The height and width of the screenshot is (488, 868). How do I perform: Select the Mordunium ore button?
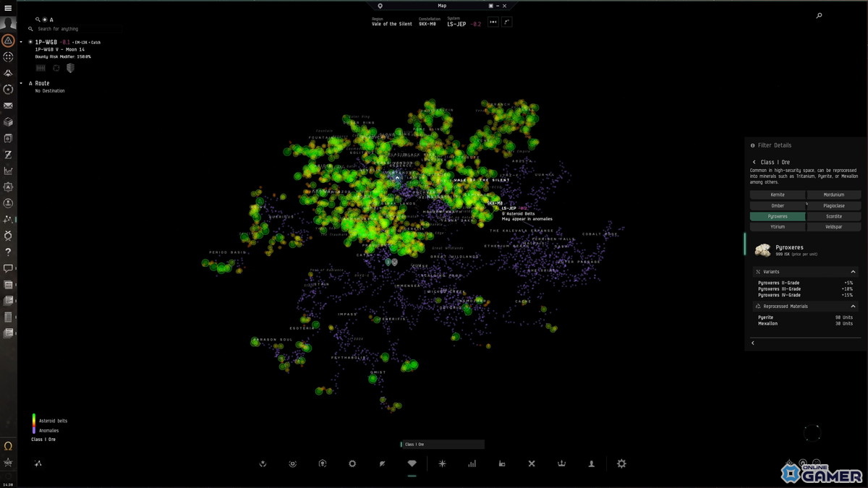(x=835, y=194)
